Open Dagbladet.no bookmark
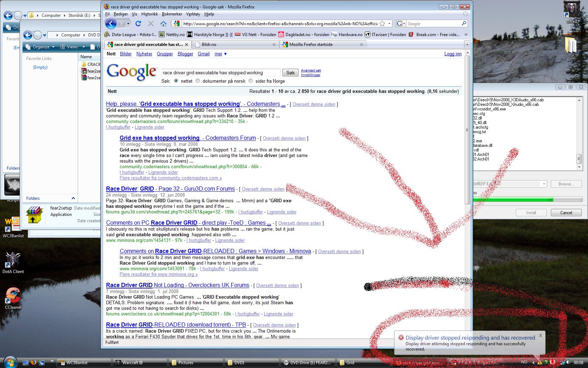This screenshot has height=368, width=588. click(304, 34)
